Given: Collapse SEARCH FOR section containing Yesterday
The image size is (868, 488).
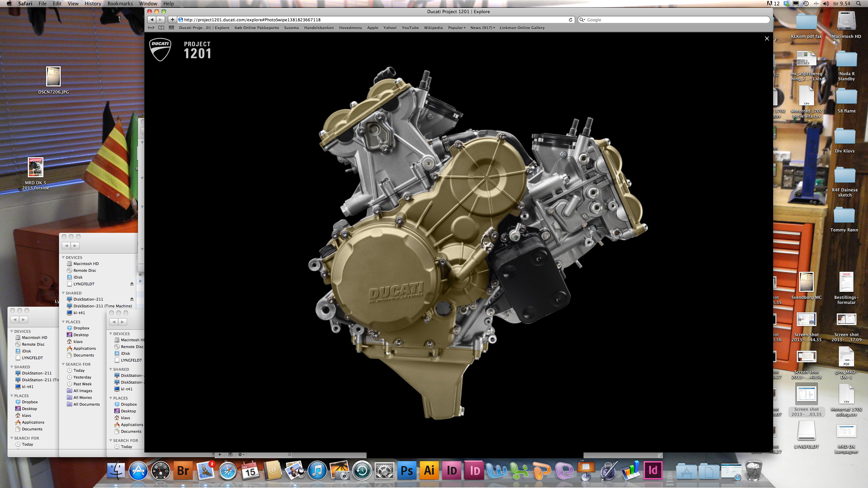Looking at the screenshot, I should pyautogui.click(x=63, y=364).
